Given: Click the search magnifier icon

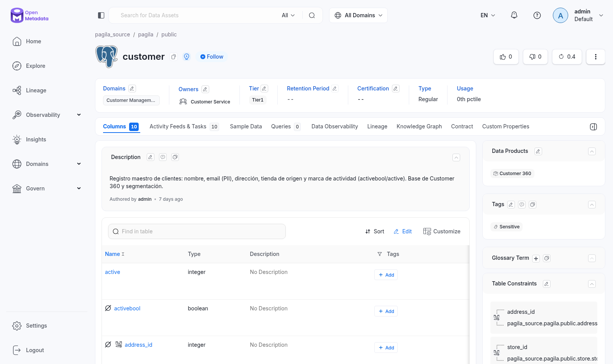Looking at the screenshot, I should pyautogui.click(x=312, y=15).
